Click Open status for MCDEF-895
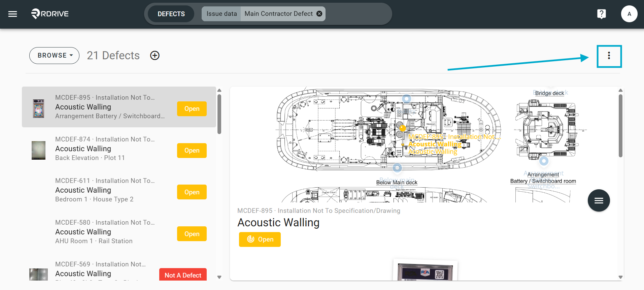 pos(192,109)
